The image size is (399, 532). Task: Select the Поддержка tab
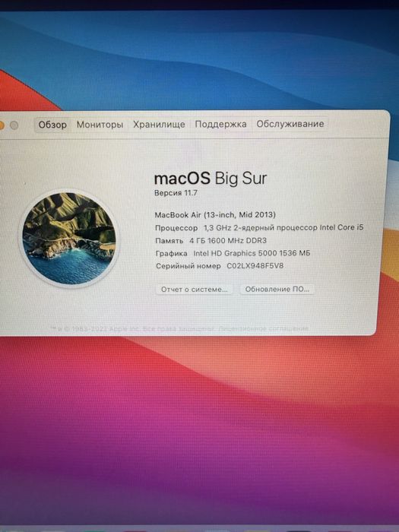click(220, 124)
